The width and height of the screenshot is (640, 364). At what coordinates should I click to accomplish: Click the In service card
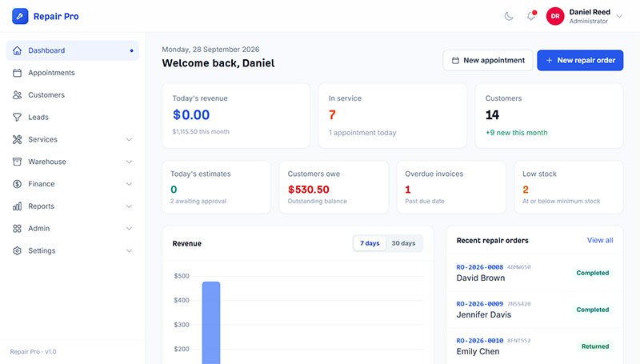pyautogui.click(x=392, y=116)
